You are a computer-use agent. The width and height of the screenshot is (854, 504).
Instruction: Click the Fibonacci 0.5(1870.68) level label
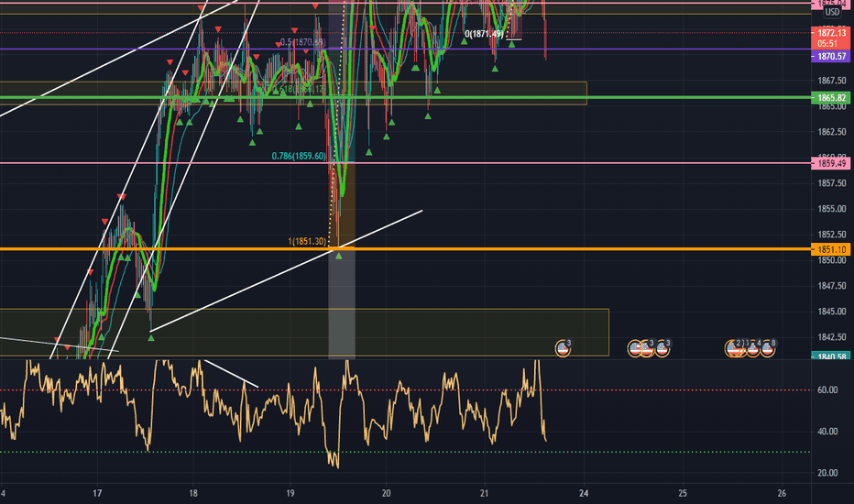302,42
